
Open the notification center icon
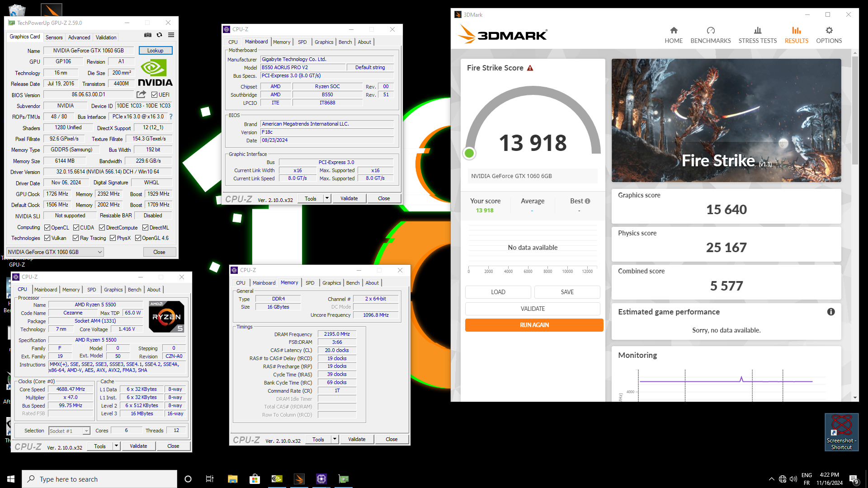(x=854, y=479)
